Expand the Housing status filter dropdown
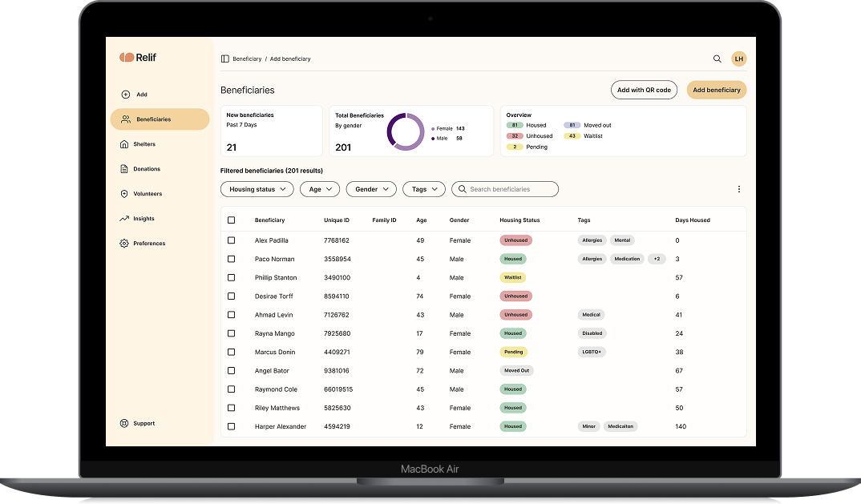The height and width of the screenshot is (504, 861). (257, 189)
